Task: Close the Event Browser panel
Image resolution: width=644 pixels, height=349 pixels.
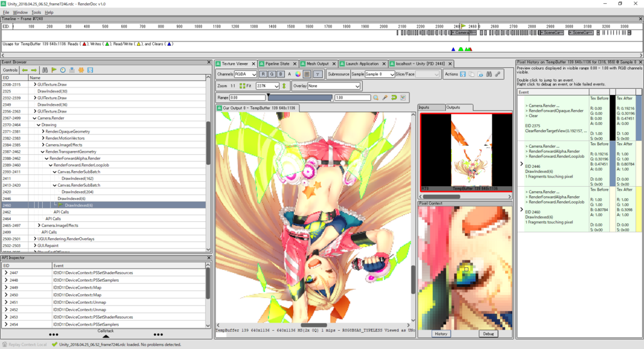Action: pyautogui.click(x=209, y=62)
